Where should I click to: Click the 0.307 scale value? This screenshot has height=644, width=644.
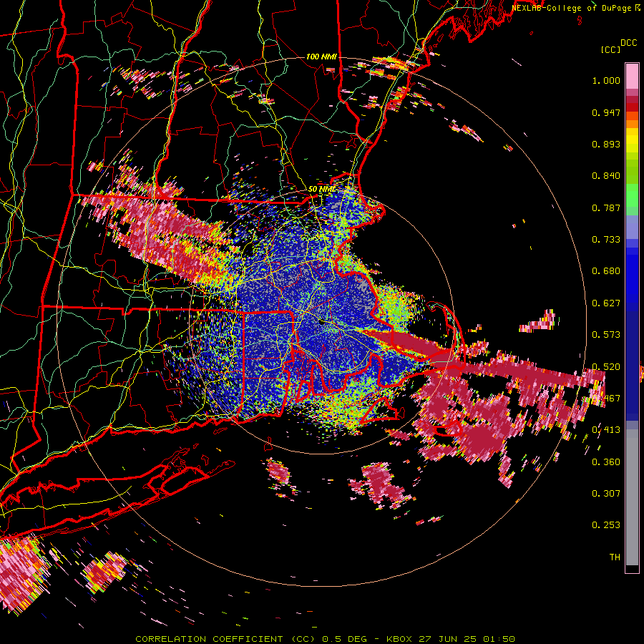click(x=606, y=494)
